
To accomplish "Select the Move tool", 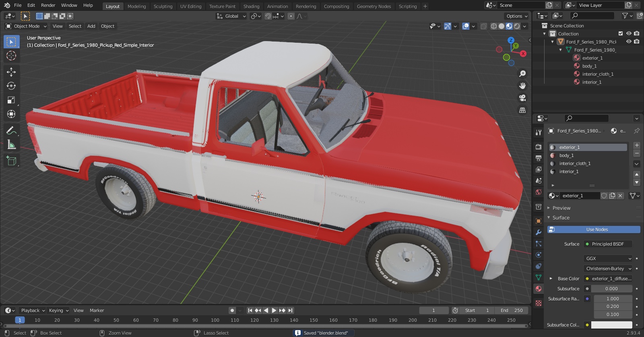I will click(x=11, y=72).
